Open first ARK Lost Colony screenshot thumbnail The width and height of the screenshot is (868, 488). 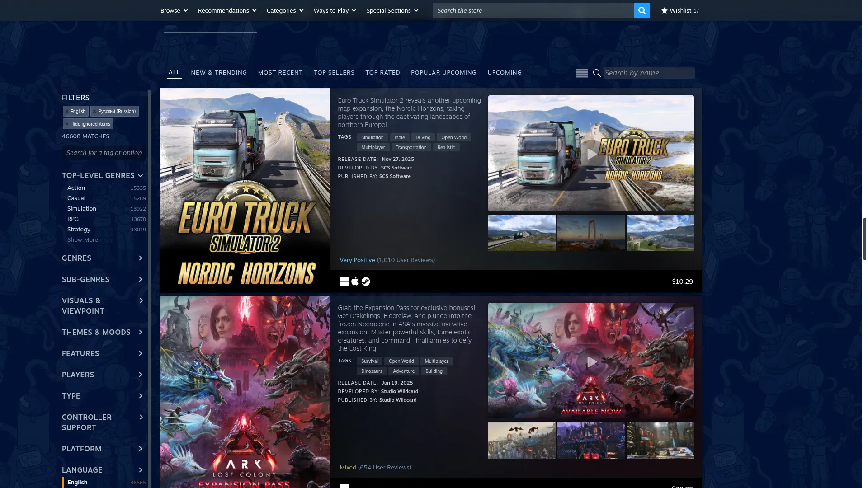coord(522,441)
